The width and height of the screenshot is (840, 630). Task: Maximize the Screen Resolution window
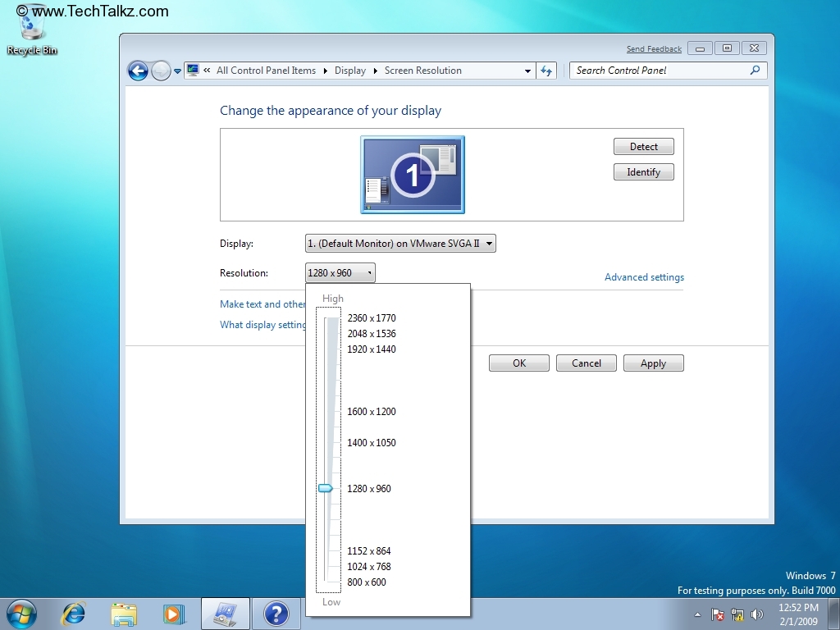point(727,48)
